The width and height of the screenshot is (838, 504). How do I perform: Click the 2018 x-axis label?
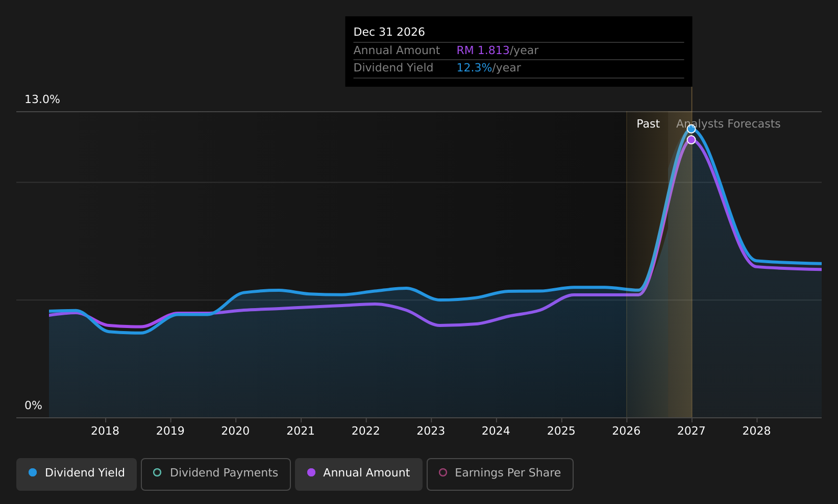tap(105, 431)
